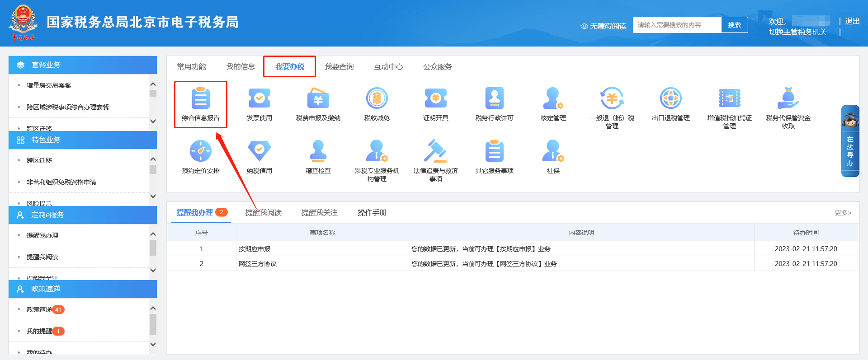Click the 出口退税管理 globe icon
This screenshot has width=868, height=360.
pyautogui.click(x=670, y=99)
